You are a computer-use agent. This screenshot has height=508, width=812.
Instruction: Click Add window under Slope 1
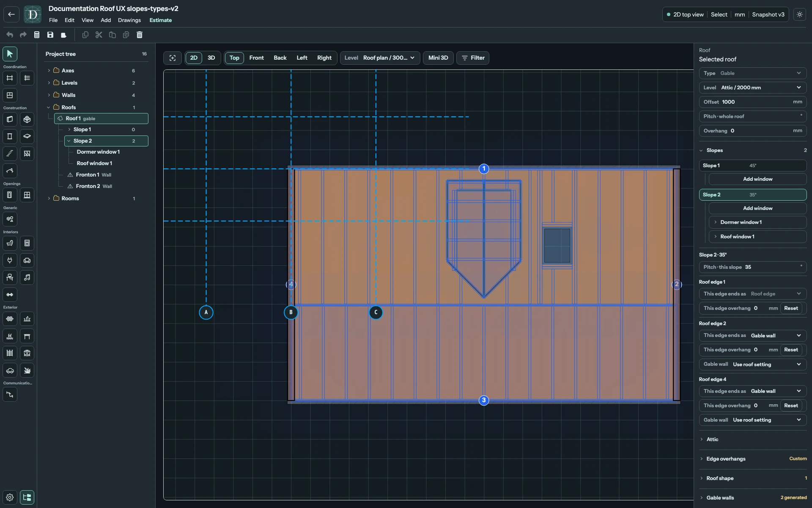pyautogui.click(x=757, y=179)
